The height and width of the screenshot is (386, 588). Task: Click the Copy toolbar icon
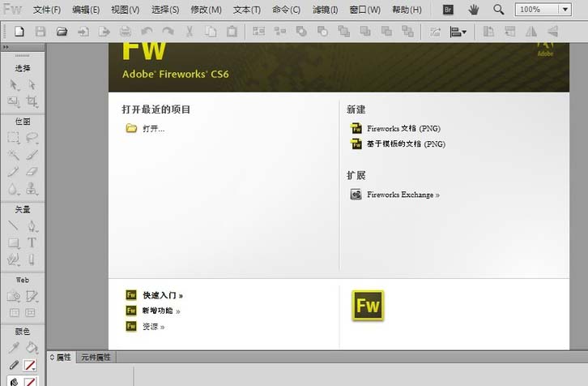pos(211,32)
